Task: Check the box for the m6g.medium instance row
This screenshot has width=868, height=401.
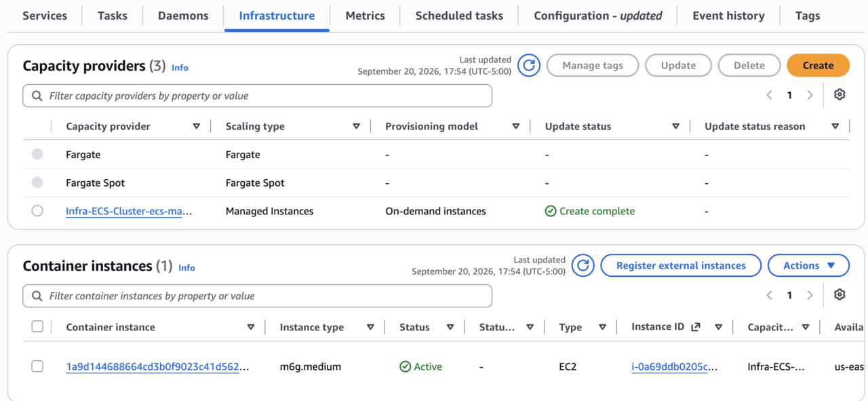Action: (x=37, y=366)
